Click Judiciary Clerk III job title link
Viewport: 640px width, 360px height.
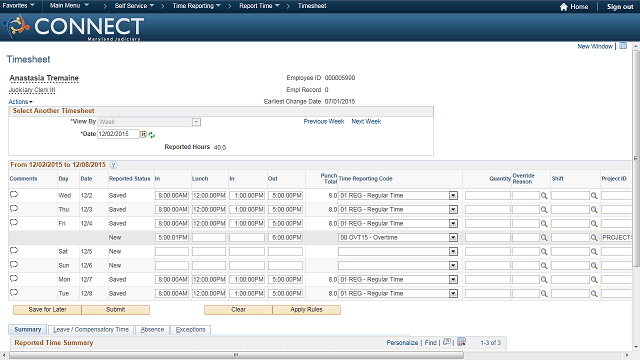pyautogui.click(x=32, y=90)
